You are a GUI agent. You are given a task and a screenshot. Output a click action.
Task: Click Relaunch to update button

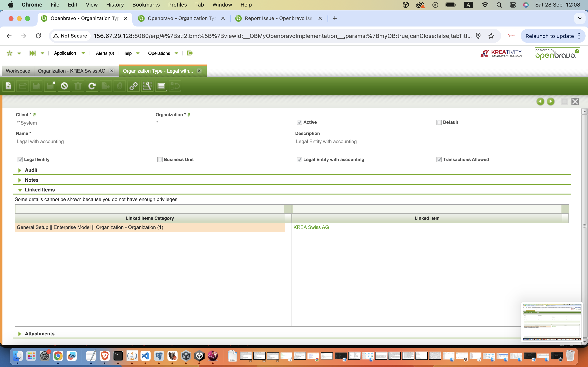(549, 36)
